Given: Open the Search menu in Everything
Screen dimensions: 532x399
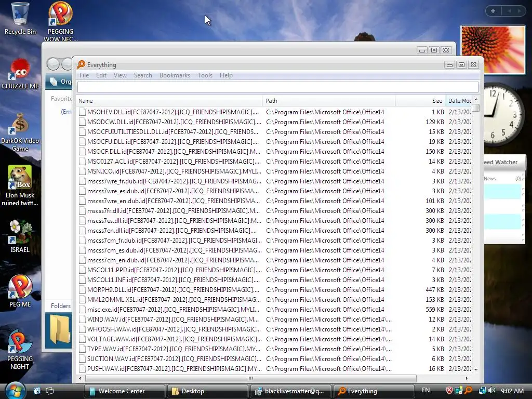Looking at the screenshot, I should click(x=143, y=75).
